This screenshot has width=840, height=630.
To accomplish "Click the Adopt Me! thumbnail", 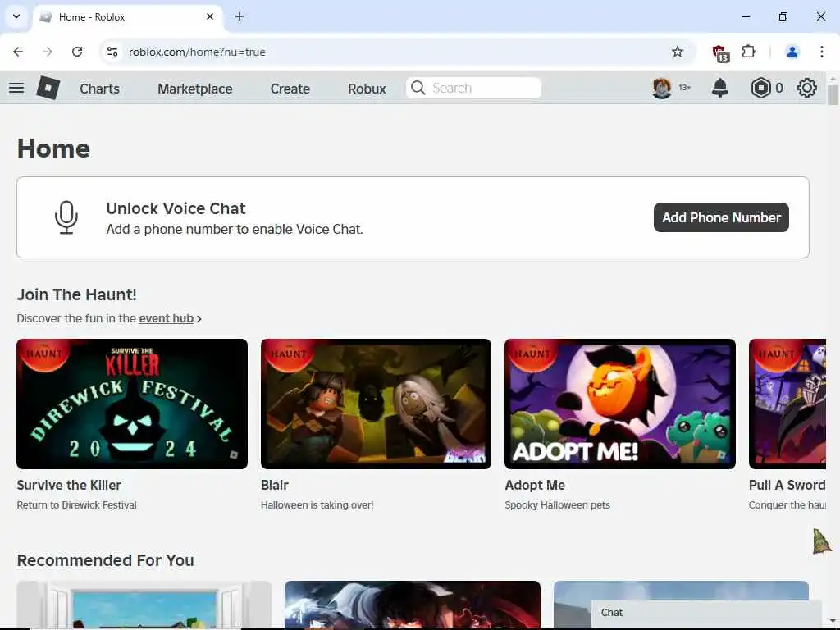I will pos(620,404).
